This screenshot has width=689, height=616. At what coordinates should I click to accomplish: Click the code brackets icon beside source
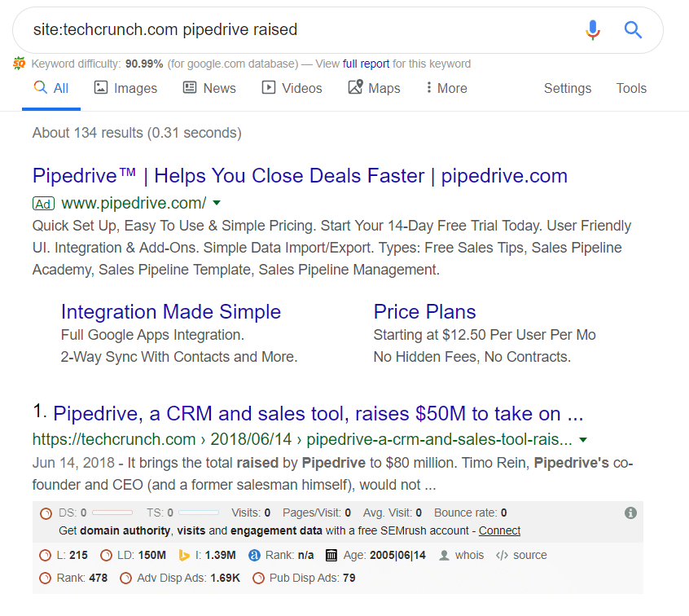(x=502, y=556)
